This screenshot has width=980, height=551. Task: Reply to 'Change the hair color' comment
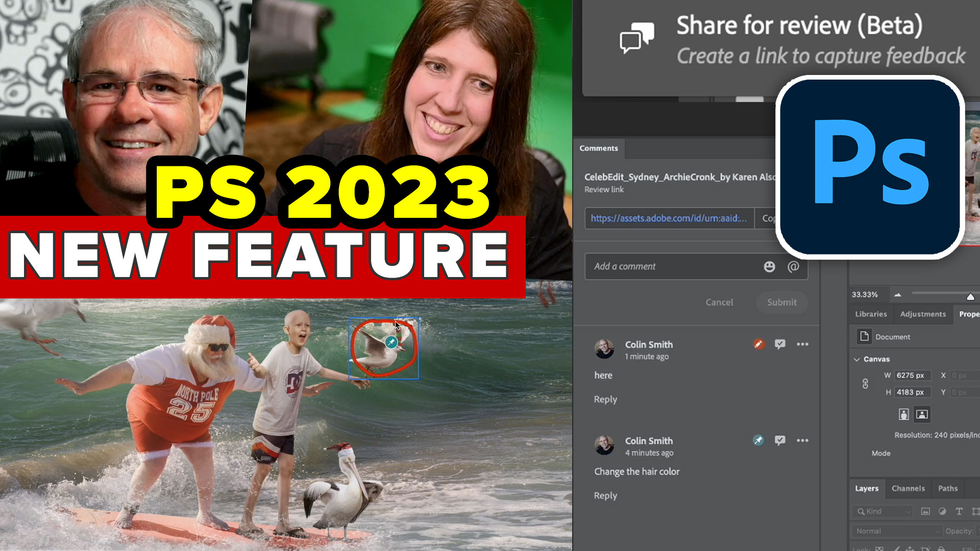coord(605,495)
